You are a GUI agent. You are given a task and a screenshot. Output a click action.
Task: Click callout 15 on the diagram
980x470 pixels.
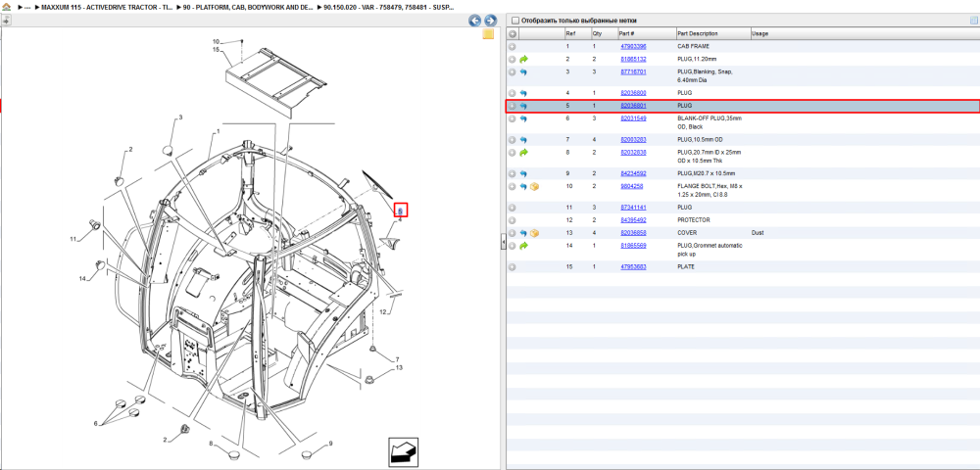pyautogui.click(x=217, y=49)
